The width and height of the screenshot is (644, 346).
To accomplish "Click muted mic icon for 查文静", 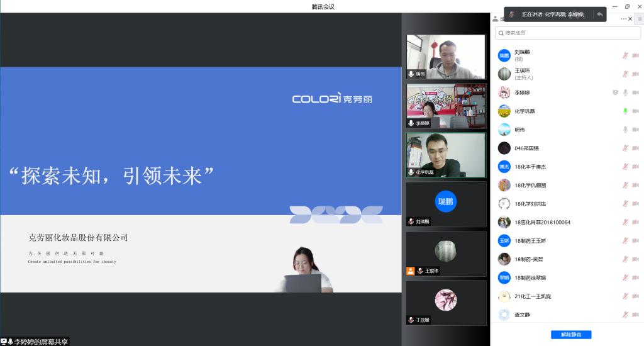I will pos(625,315).
